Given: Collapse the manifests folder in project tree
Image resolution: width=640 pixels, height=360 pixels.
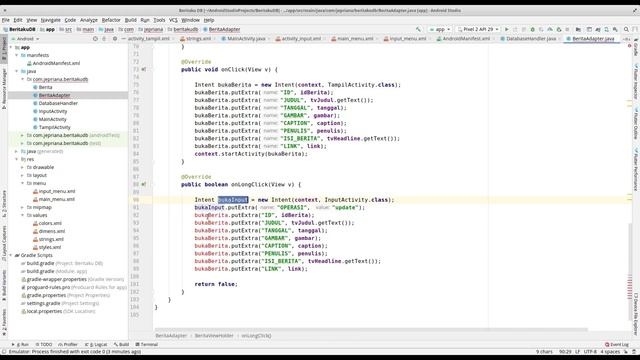Looking at the screenshot, I should point(17,55).
